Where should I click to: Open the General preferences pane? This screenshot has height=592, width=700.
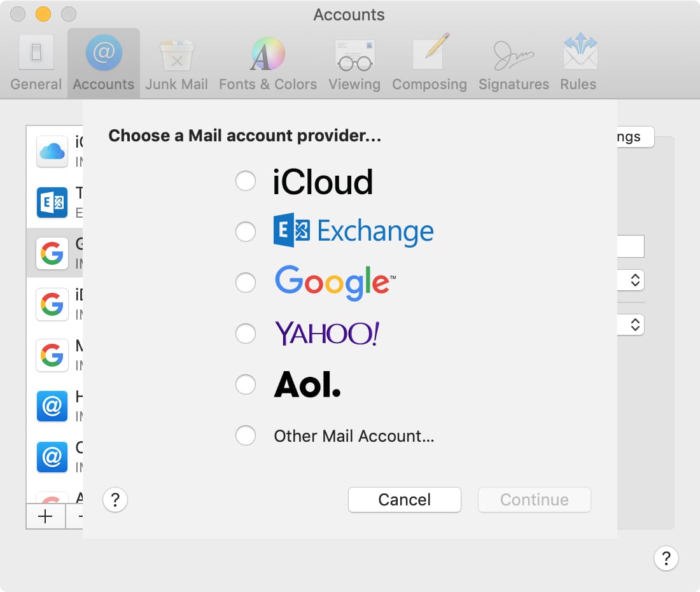pos(36,60)
